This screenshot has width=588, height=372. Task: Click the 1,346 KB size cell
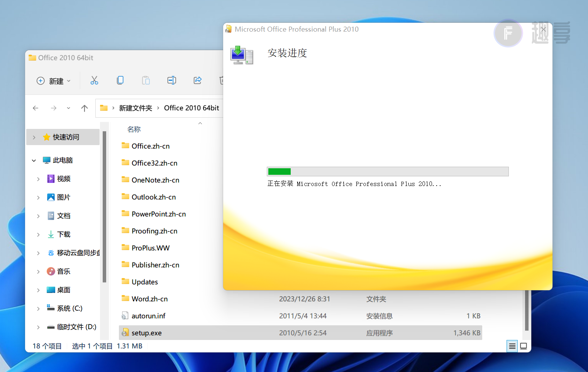(x=467, y=333)
